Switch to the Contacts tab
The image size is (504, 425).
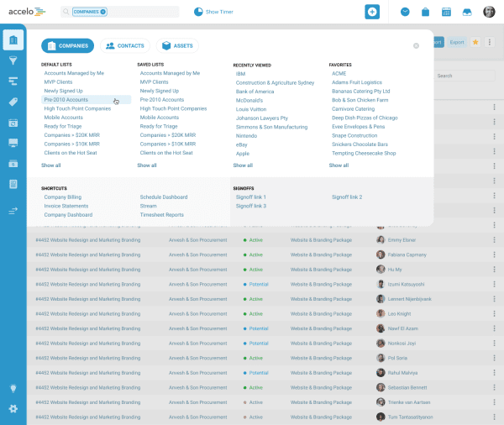pos(125,45)
